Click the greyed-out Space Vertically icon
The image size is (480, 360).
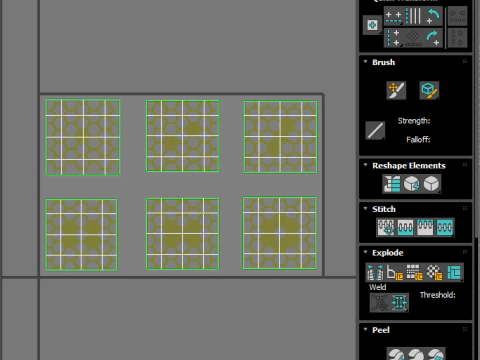457,38
